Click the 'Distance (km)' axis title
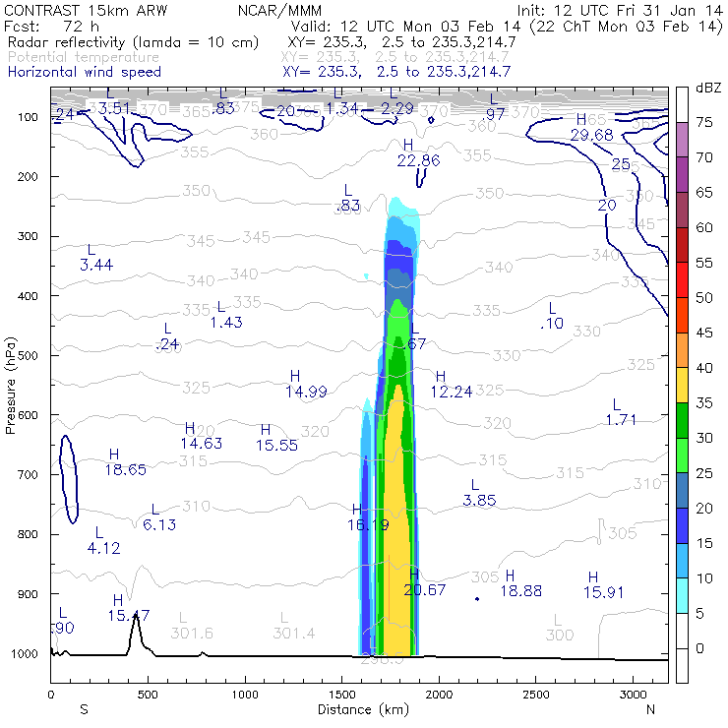Screen dimensions: 728x728 click(x=363, y=709)
